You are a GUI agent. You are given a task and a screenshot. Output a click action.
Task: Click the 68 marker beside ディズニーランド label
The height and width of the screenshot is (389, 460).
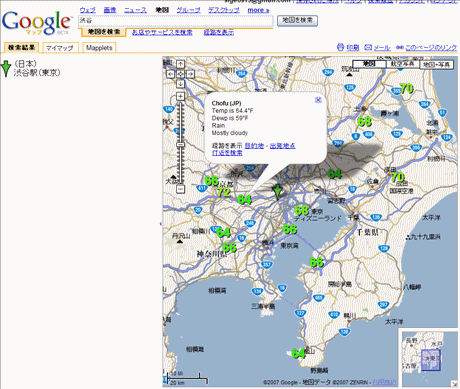302,210
